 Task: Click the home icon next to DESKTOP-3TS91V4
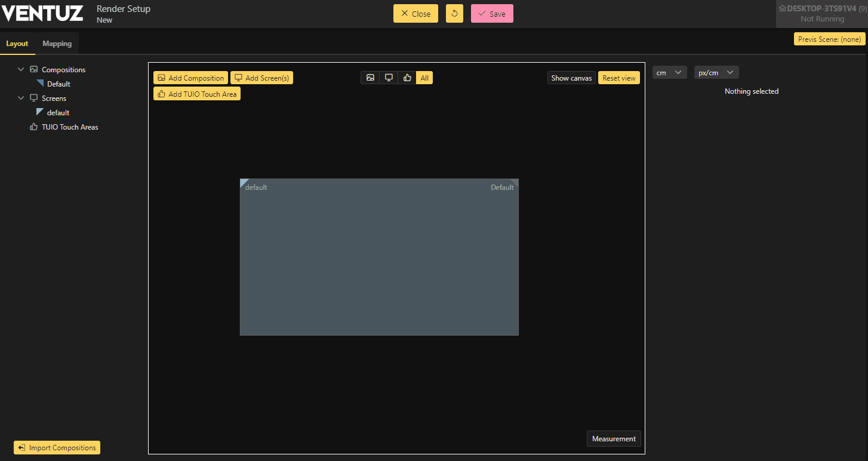click(x=782, y=8)
